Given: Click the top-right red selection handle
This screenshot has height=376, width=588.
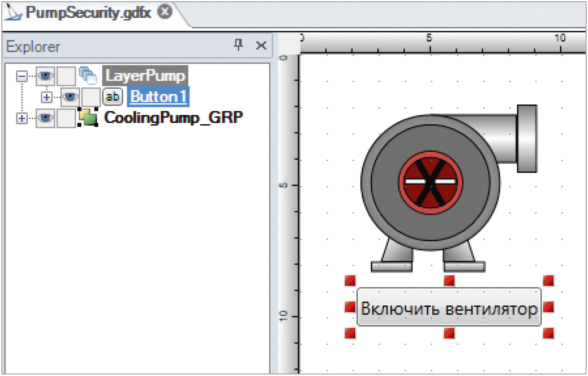Looking at the screenshot, I should coord(548,281).
